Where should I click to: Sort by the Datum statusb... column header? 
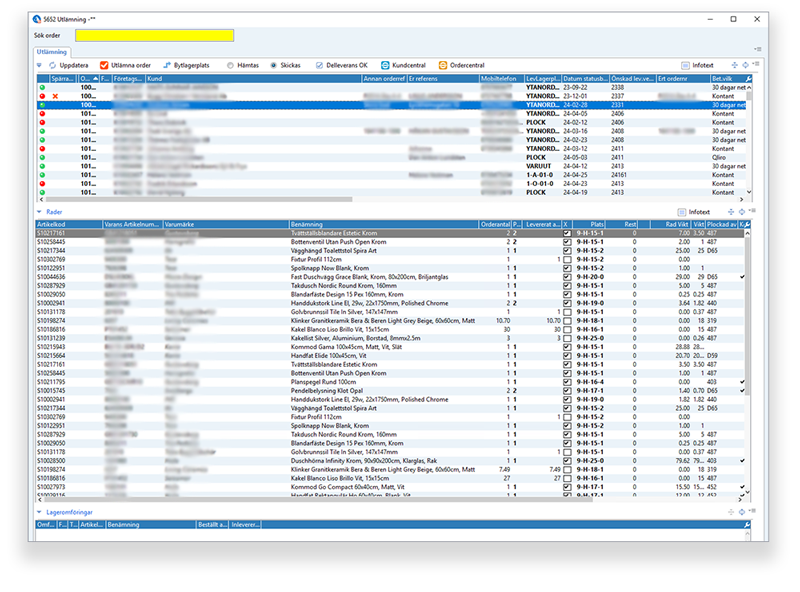tap(585, 79)
